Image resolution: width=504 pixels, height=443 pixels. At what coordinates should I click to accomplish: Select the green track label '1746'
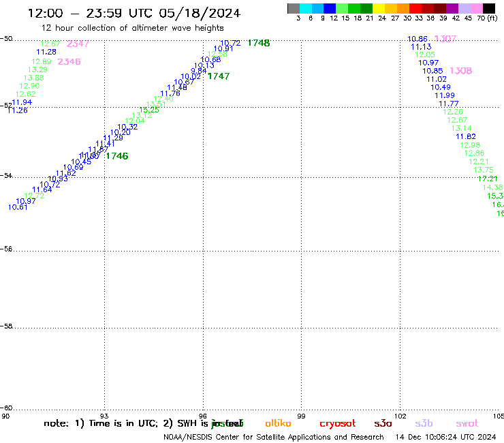[x=117, y=156]
